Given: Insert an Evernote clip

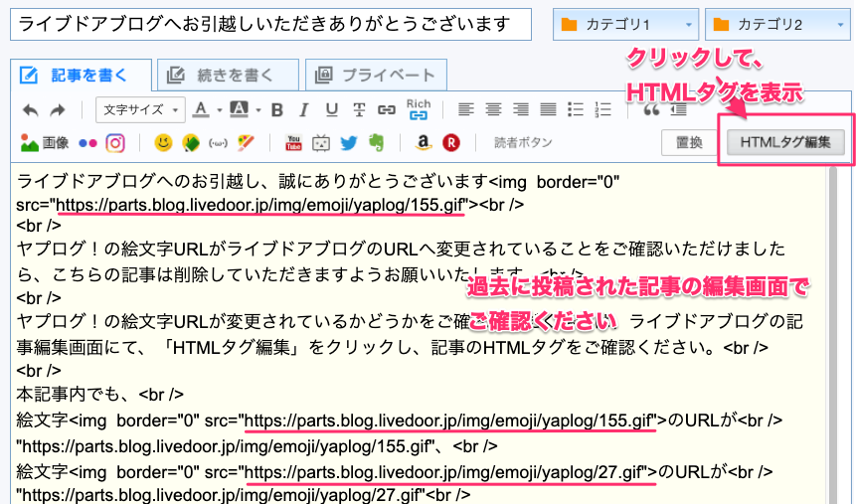Looking at the screenshot, I should click(x=376, y=143).
